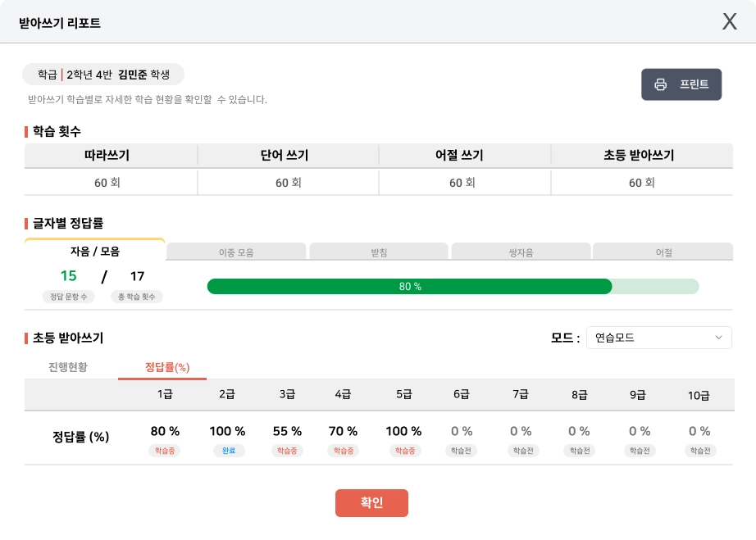Click the green 80 % progress bar
This screenshot has width=756, height=540.
click(x=409, y=286)
